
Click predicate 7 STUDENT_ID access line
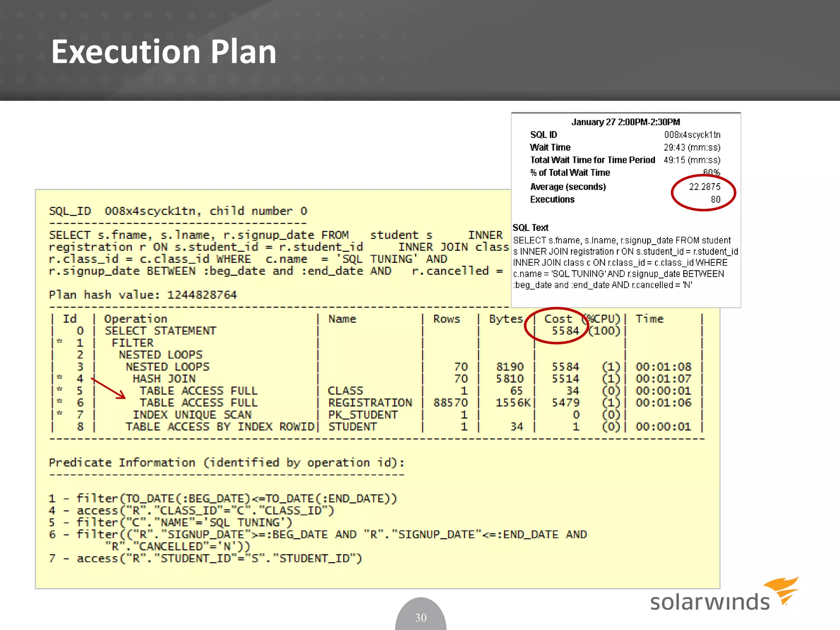(205, 559)
